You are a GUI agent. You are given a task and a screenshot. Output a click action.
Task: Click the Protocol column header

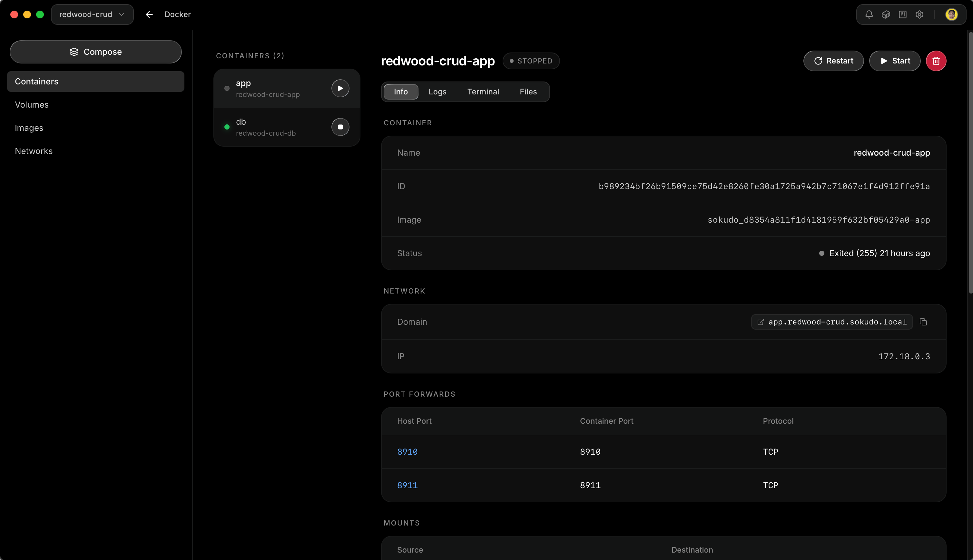778,421
